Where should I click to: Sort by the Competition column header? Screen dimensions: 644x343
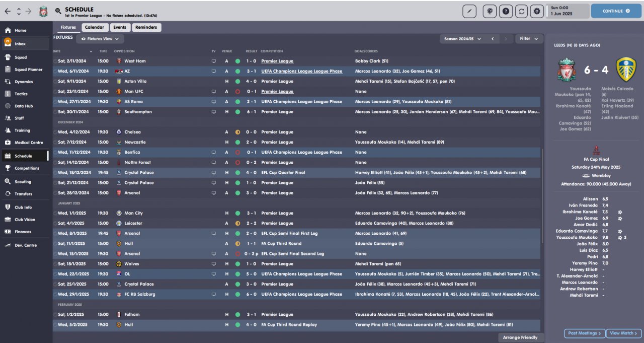[272, 51]
